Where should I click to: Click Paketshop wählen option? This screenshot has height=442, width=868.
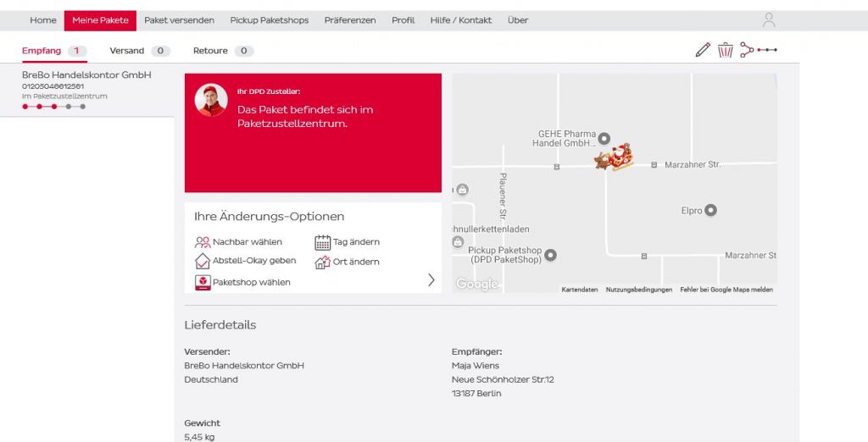(x=242, y=282)
